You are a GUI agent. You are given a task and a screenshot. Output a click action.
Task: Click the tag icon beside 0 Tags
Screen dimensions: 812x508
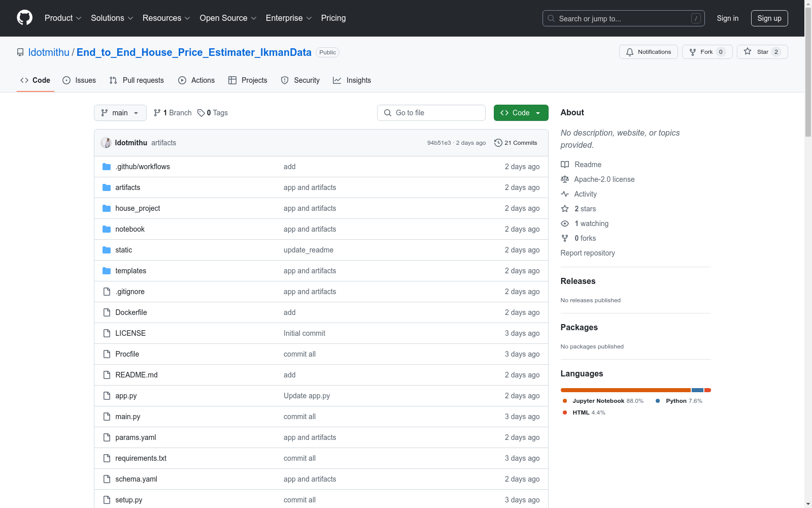point(201,113)
